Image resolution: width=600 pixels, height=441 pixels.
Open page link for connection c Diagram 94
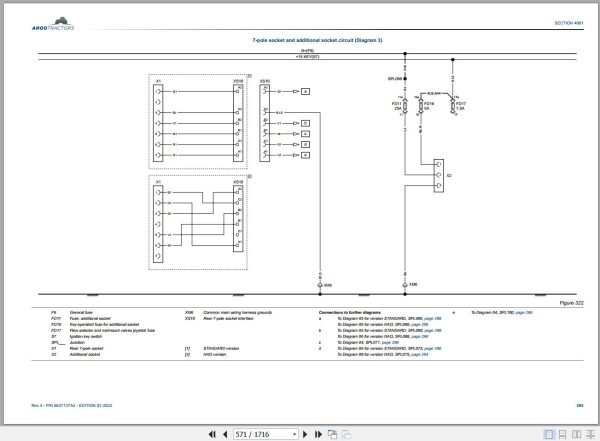pos(390,343)
